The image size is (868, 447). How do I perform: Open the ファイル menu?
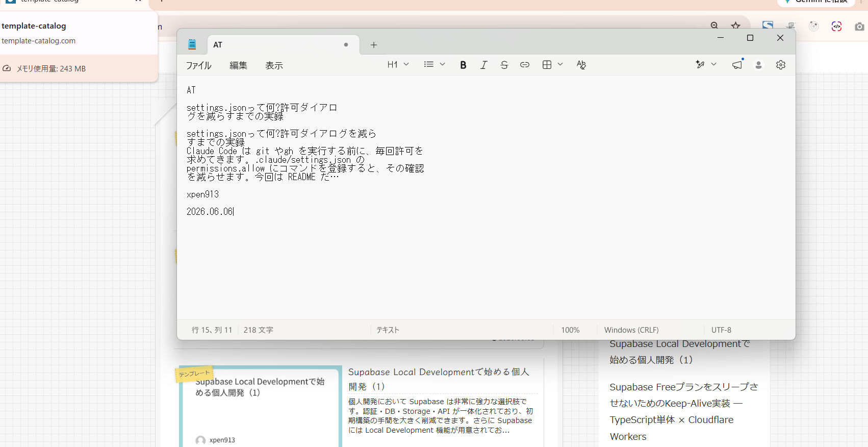(198, 65)
